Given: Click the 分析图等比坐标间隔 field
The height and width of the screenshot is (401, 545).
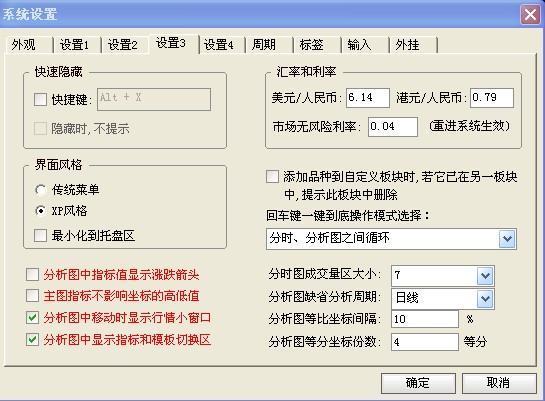Looking at the screenshot, I should click(425, 319).
